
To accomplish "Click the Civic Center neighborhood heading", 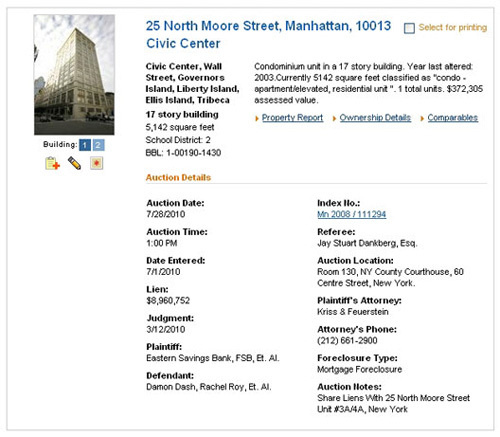I will pos(183,43).
